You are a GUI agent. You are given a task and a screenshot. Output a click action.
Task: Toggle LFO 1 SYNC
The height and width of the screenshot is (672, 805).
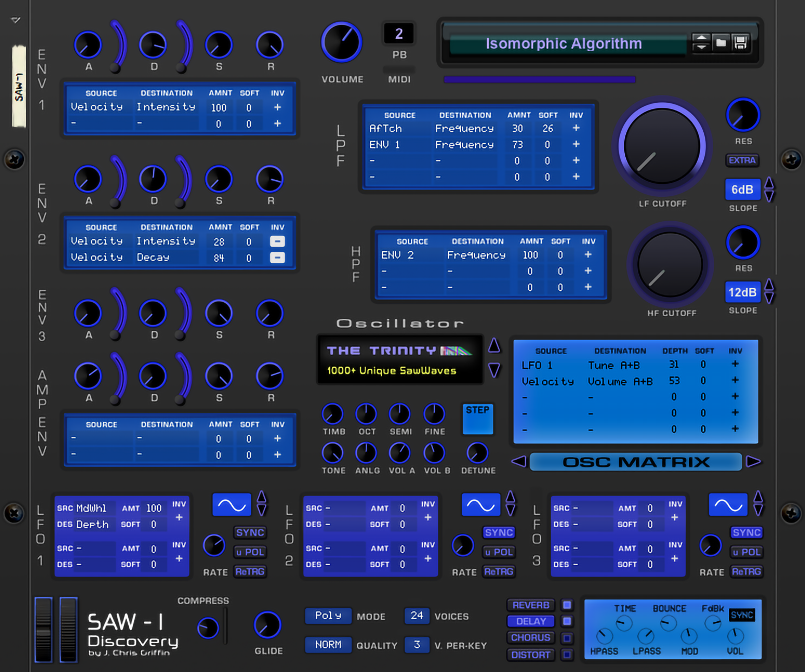point(250,532)
